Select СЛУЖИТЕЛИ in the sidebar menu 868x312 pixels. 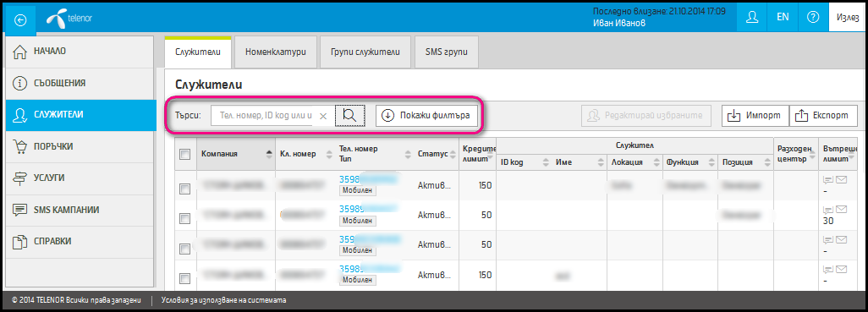81,115
